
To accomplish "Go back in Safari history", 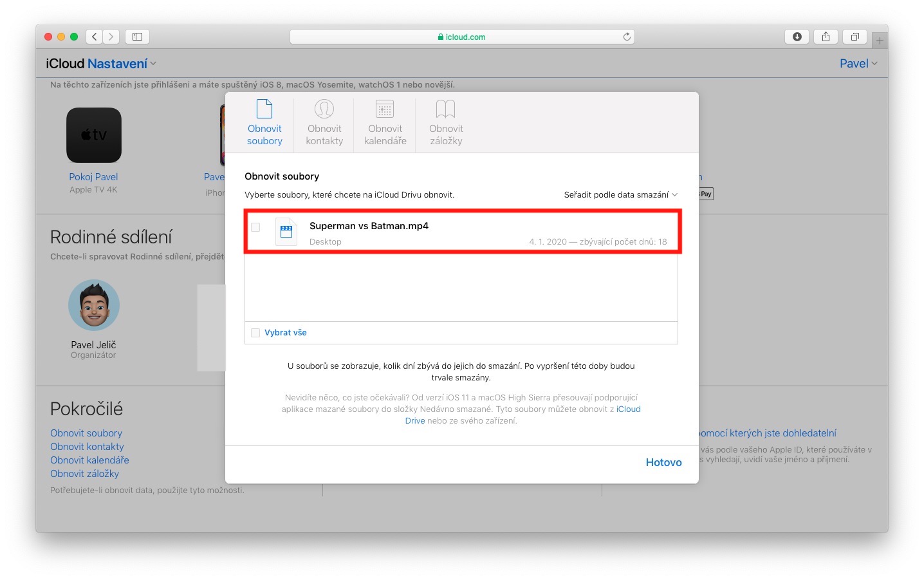I will point(95,37).
